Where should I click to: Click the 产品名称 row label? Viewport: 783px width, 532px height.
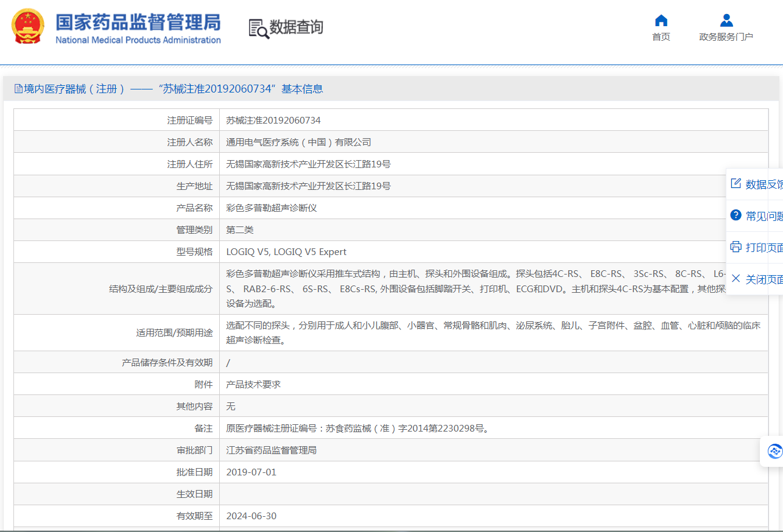[x=194, y=208]
